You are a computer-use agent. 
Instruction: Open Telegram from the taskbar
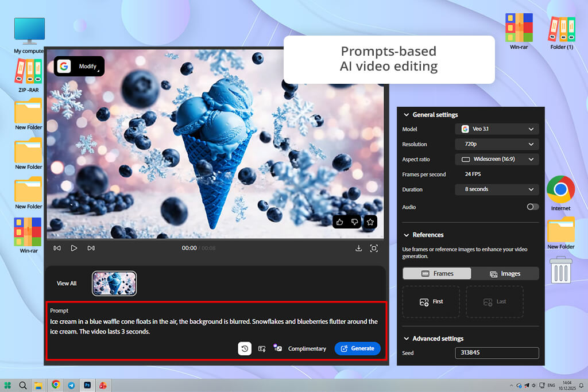point(71,385)
